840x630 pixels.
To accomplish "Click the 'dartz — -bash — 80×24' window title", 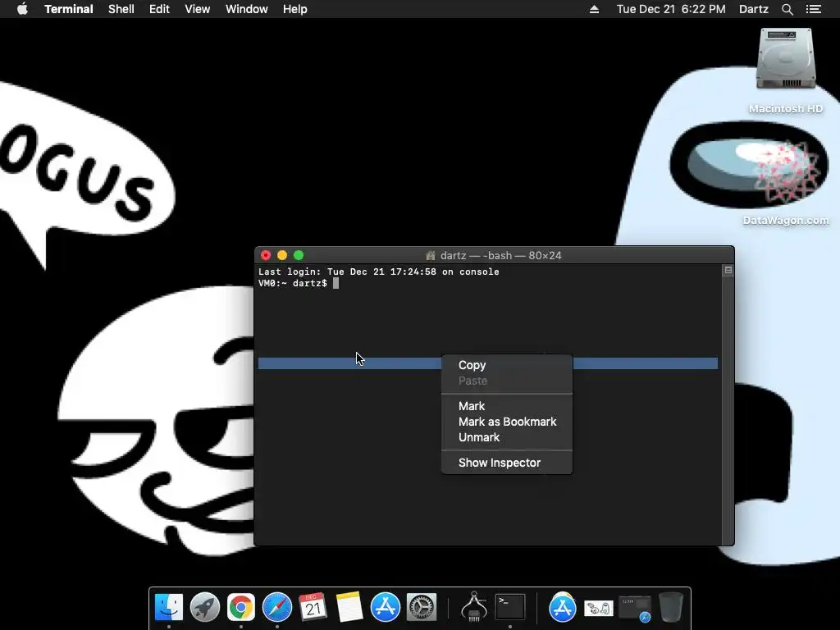I will coord(501,256).
